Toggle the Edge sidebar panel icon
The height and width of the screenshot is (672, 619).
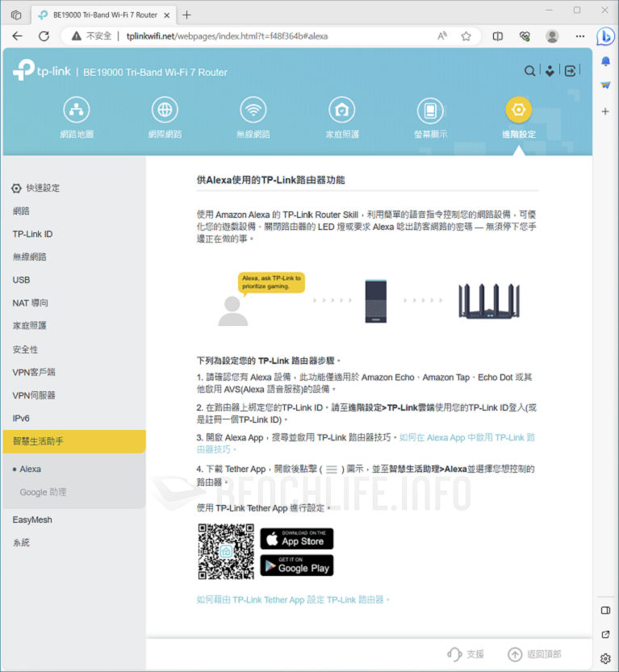pos(605,610)
